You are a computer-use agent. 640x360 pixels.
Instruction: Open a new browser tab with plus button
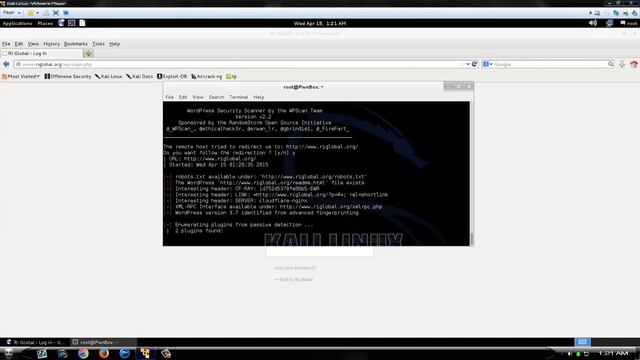coord(88,53)
